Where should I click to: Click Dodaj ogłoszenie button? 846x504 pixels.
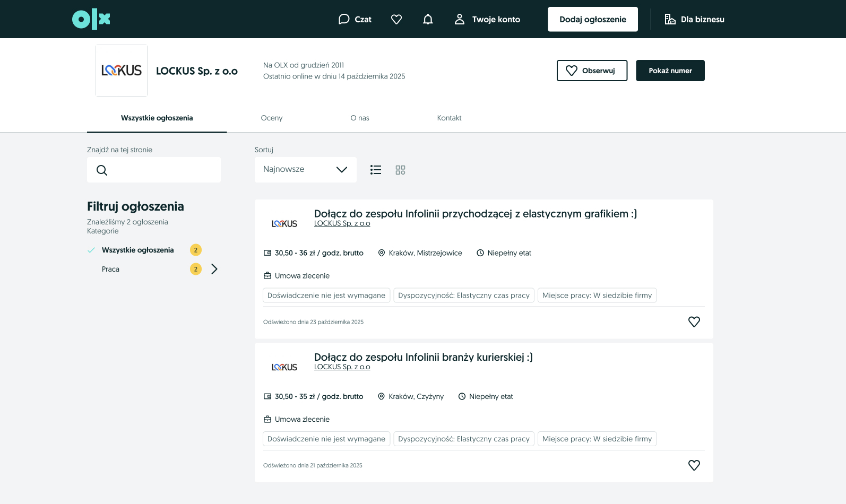click(593, 19)
